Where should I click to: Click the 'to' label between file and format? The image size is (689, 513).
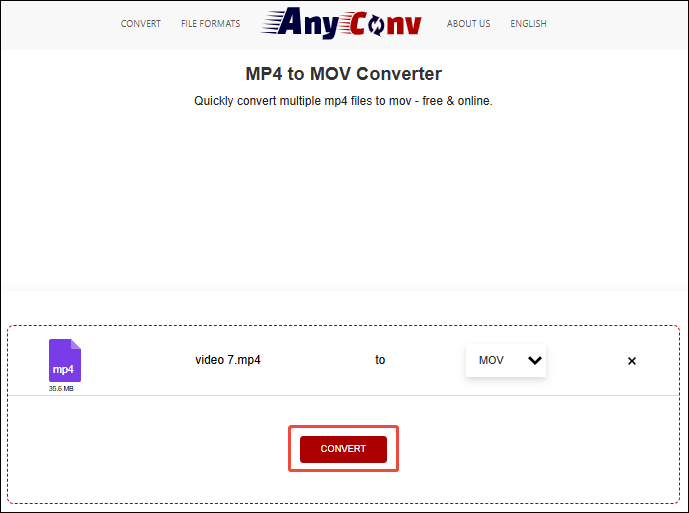[x=380, y=360]
